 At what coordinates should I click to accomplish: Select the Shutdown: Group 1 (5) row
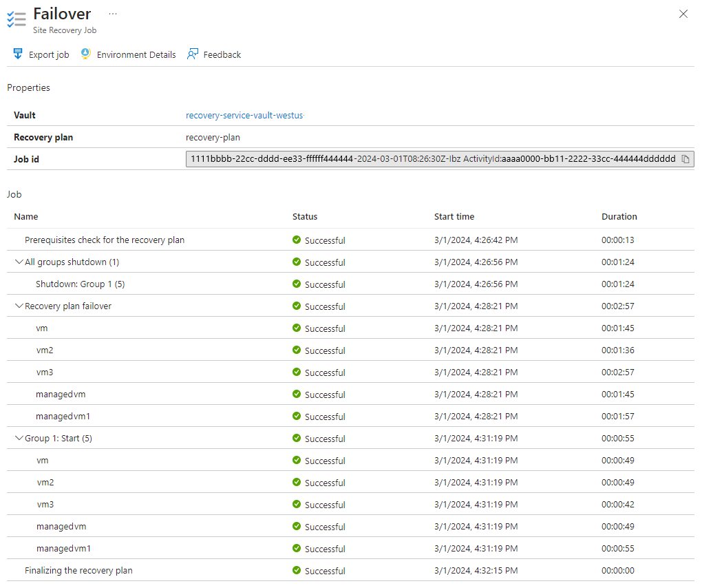(80, 284)
